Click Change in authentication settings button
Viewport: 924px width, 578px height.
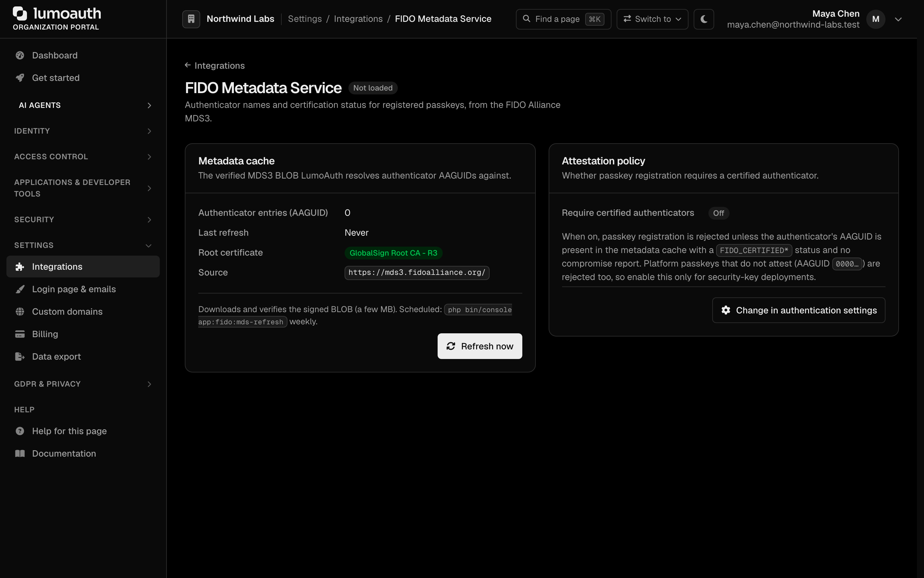click(799, 311)
